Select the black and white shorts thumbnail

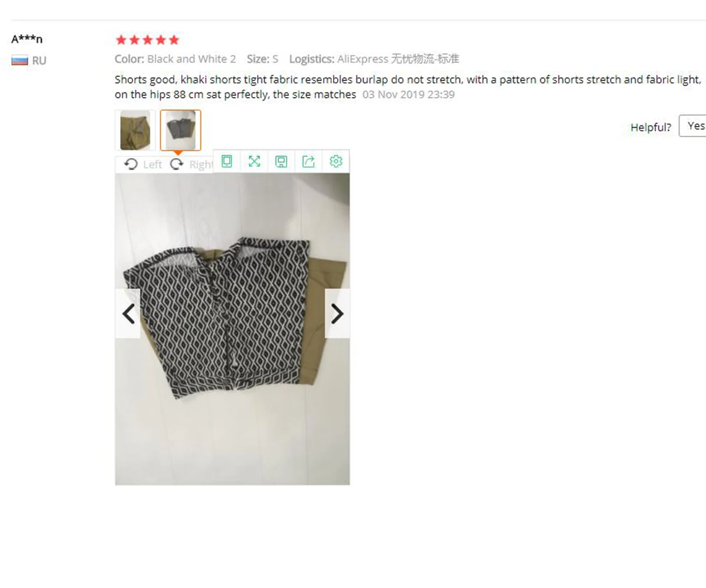pyautogui.click(x=181, y=130)
